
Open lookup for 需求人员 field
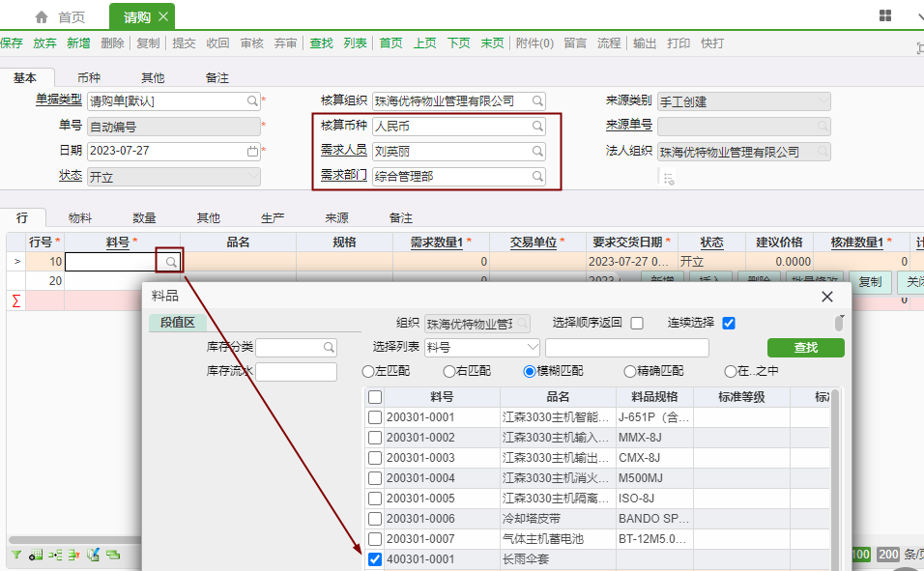536,152
